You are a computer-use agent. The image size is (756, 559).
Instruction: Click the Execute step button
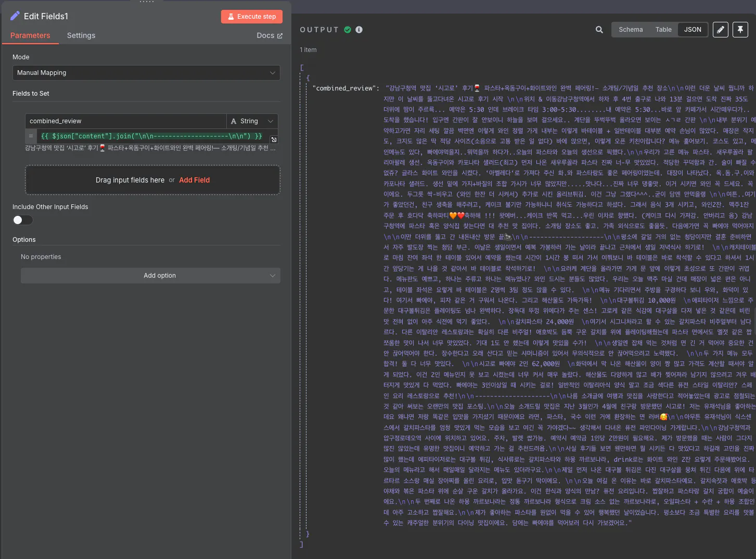[x=252, y=17]
